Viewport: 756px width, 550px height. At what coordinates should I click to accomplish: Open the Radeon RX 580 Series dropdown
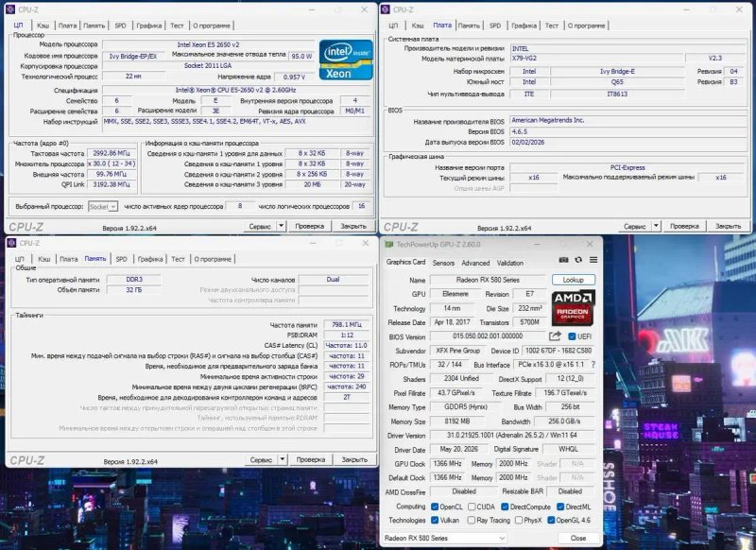coord(444,538)
